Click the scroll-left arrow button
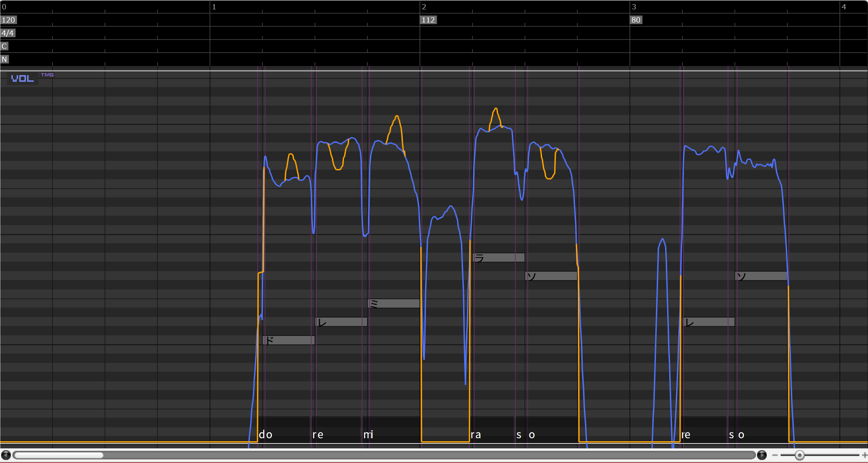868x463 pixels. point(6,455)
